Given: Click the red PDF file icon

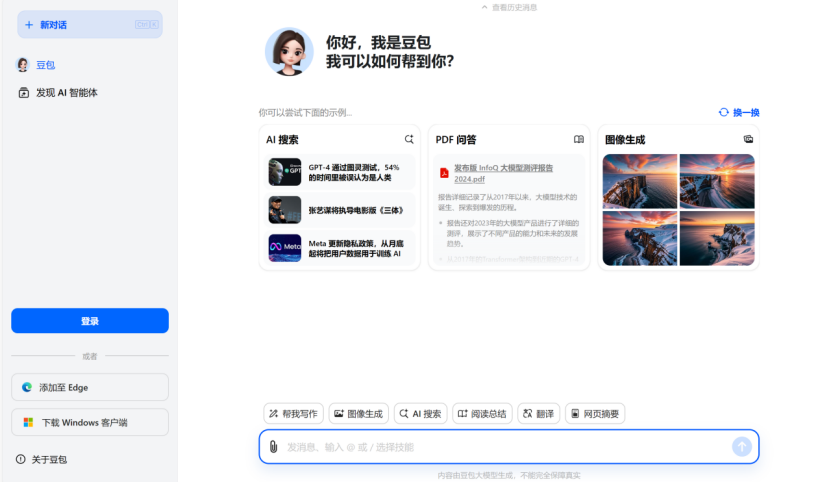Looking at the screenshot, I should click(444, 173).
